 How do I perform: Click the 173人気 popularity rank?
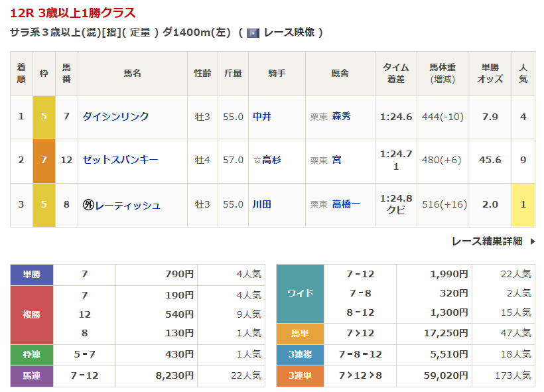[513, 375]
